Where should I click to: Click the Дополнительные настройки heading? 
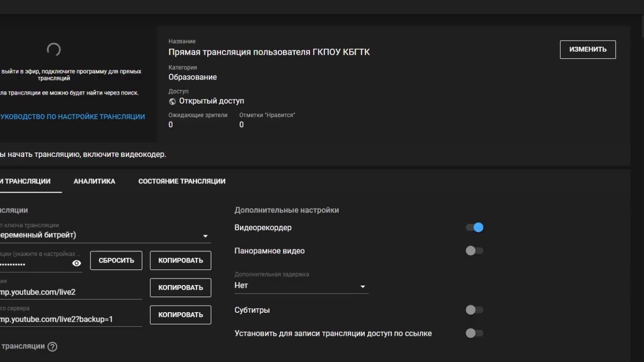click(287, 210)
